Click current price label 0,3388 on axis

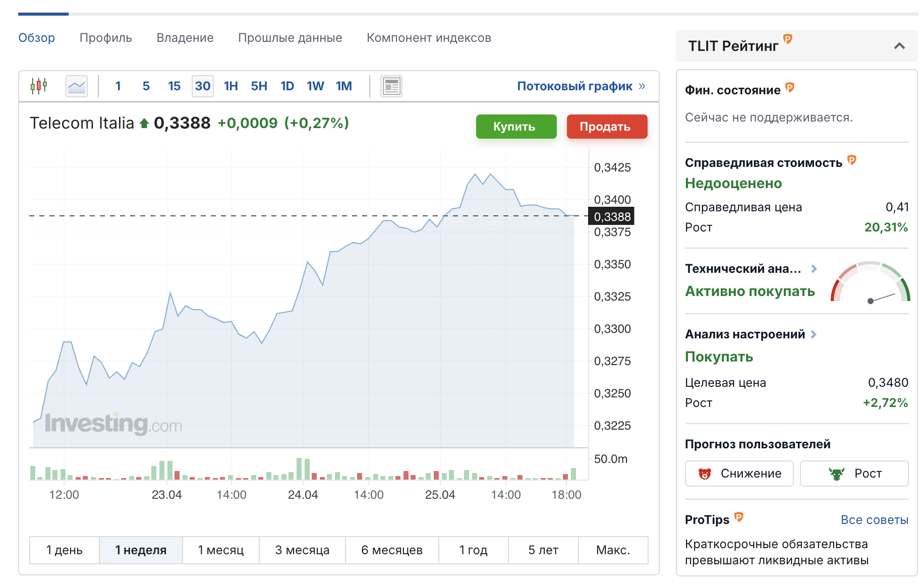(x=612, y=216)
